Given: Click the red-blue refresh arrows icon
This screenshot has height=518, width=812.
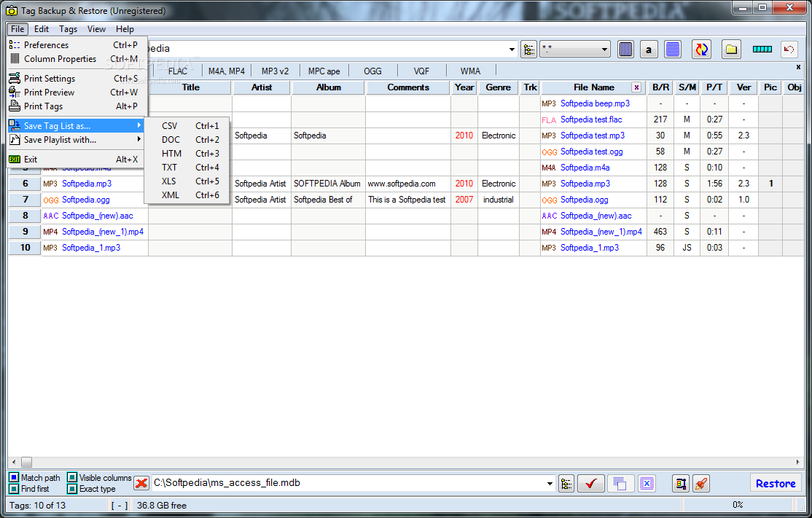Looking at the screenshot, I should click(701, 50).
